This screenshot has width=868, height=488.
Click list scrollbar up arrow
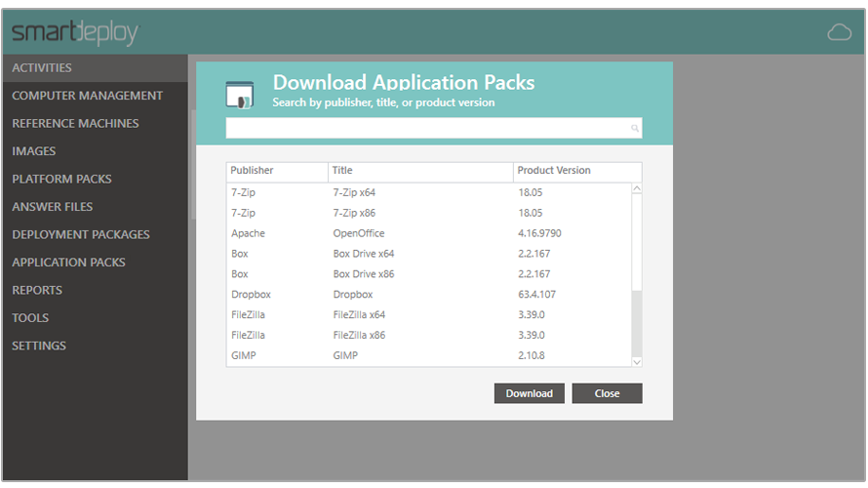click(x=637, y=189)
